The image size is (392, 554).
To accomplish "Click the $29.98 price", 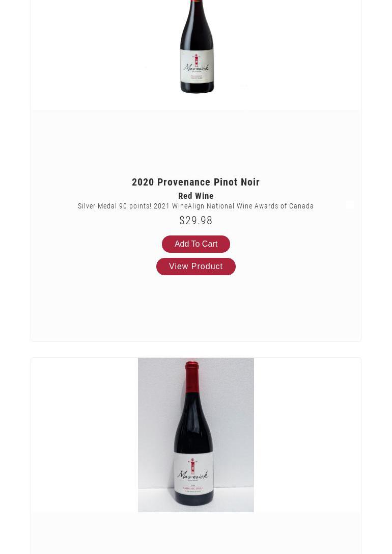I will [x=195, y=221].
